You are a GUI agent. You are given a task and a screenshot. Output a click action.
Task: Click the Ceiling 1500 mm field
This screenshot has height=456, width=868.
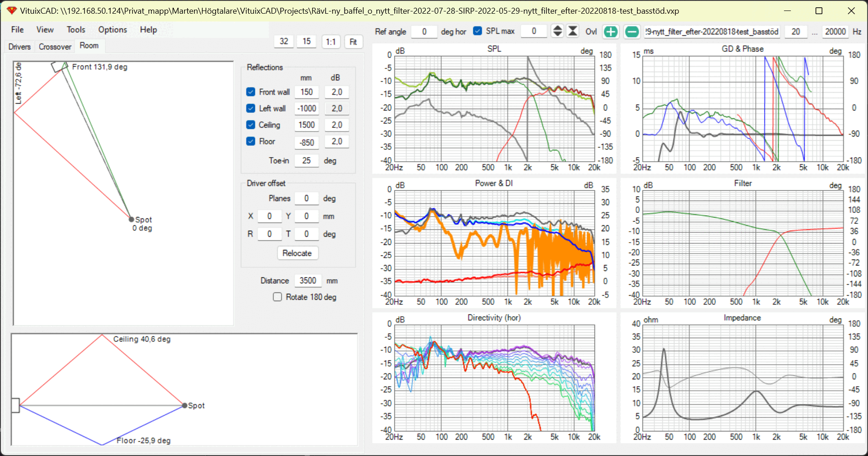(x=307, y=125)
